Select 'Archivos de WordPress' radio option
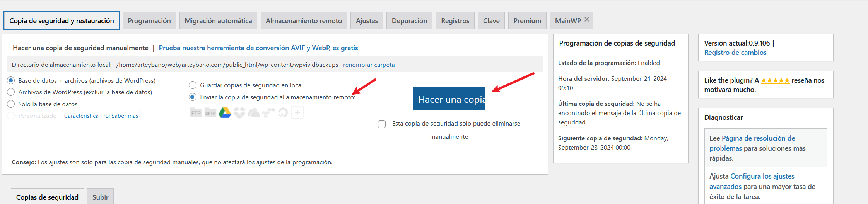 [11, 92]
